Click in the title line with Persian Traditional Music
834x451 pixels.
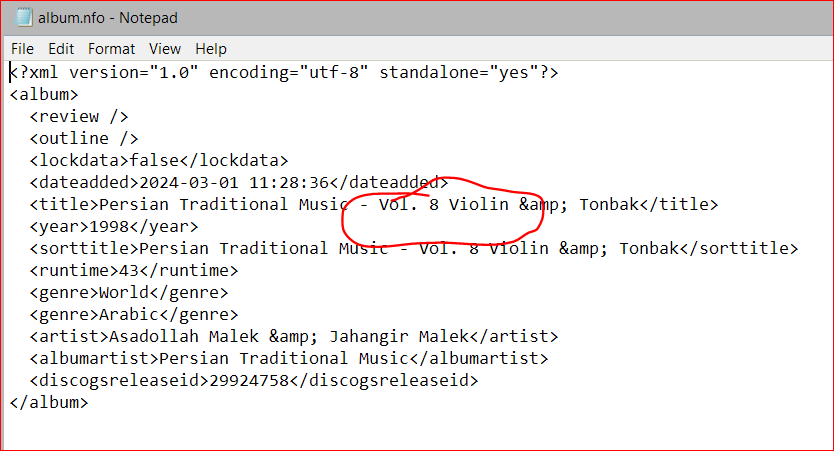coord(373,205)
